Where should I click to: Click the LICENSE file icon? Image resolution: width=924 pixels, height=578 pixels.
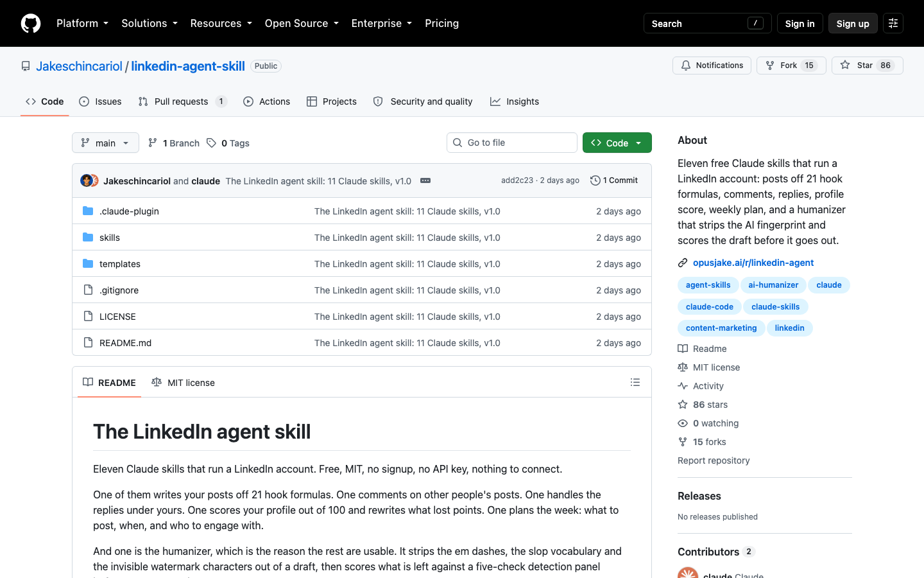click(88, 316)
